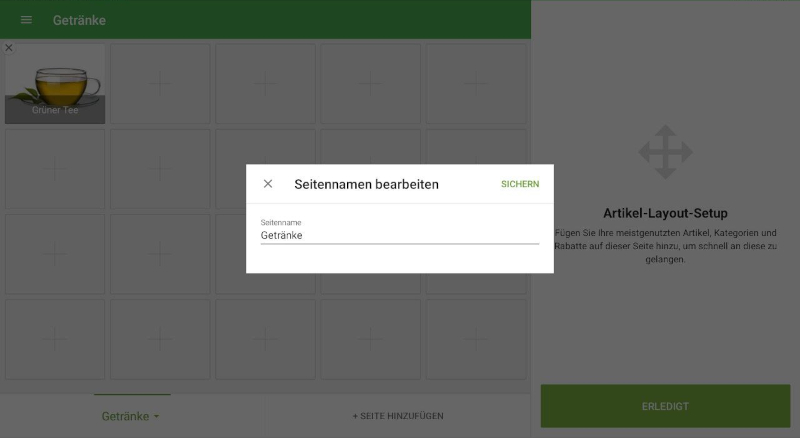The height and width of the screenshot is (438, 800).
Task: Click + SEITE HINZUFÜGEN to add page
Action: [x=398, y=416]
